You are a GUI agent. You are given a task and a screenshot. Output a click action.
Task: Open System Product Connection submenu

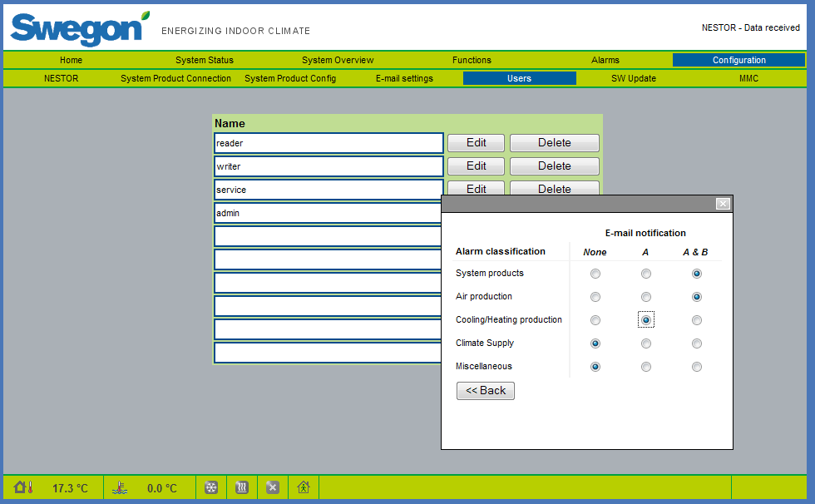[175, 78]
